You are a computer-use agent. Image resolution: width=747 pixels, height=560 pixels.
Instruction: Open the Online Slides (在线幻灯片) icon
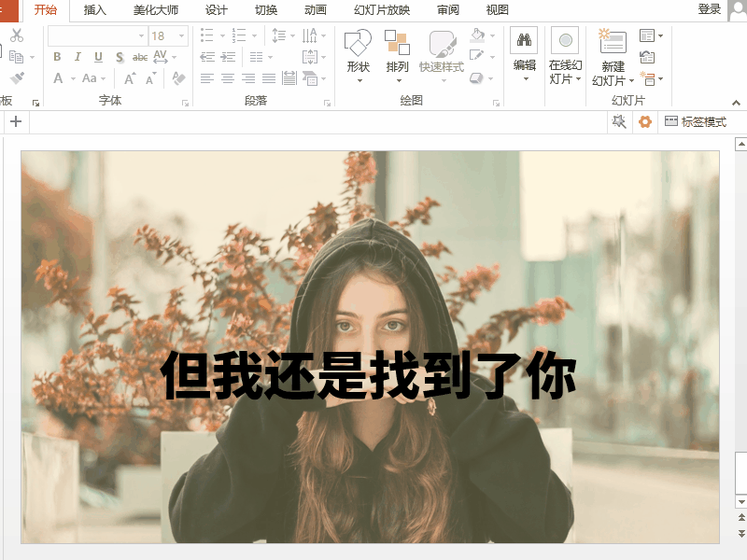(565, 40)
